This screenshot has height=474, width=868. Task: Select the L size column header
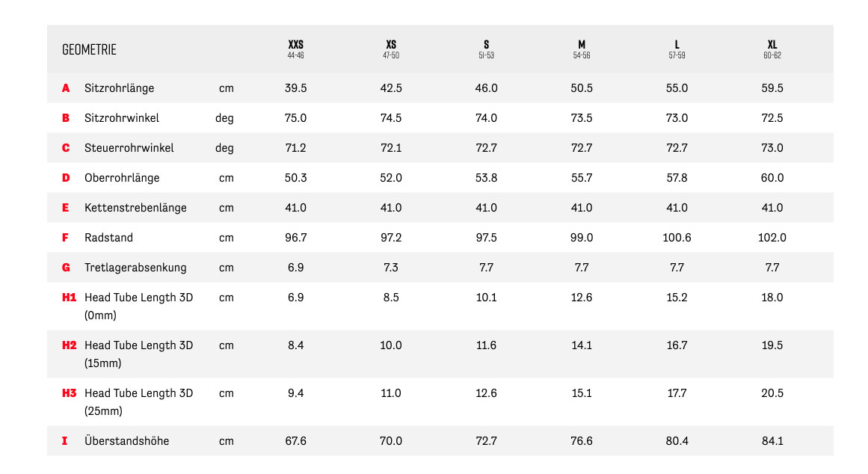[x=677, y=49]
